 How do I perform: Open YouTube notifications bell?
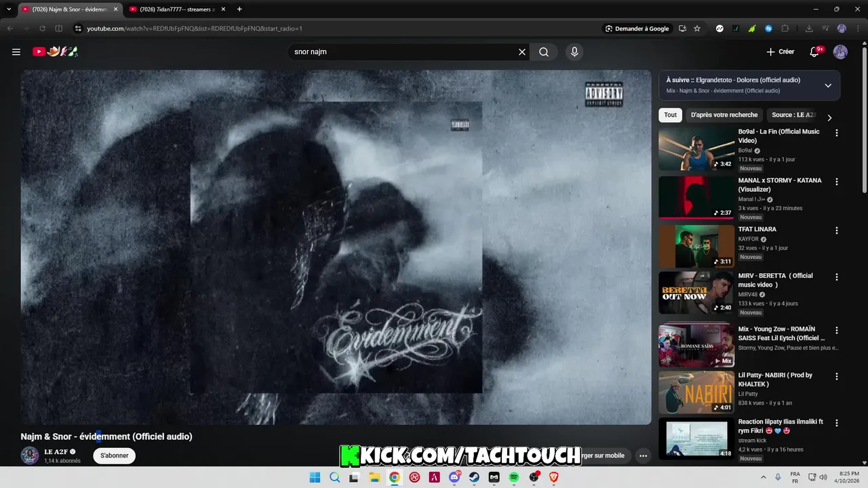coord(815,52)
